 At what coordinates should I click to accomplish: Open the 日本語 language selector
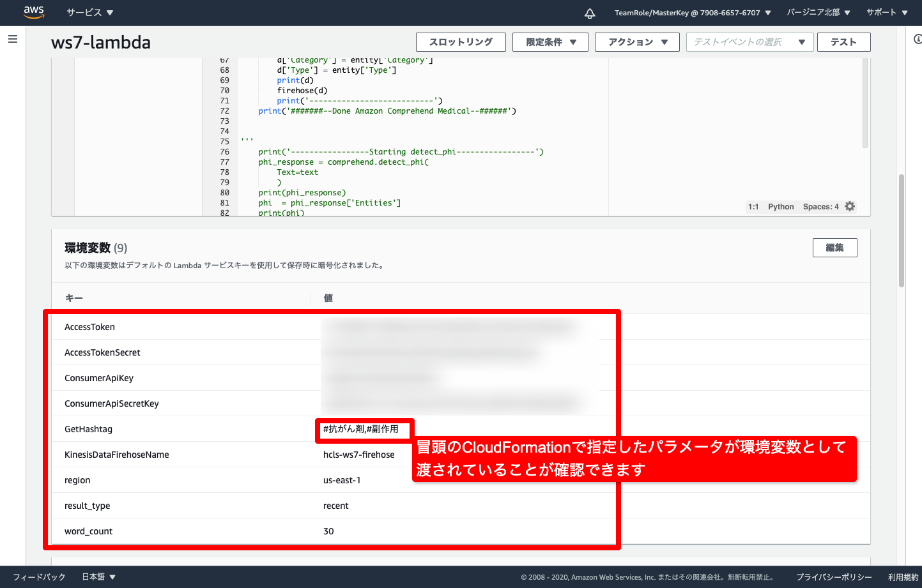click(98, 577)
